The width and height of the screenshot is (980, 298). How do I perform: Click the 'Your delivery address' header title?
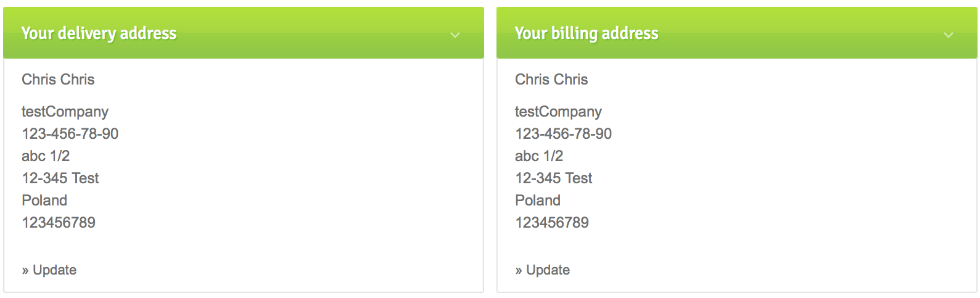pyautogui.click(x=99, y=33)
